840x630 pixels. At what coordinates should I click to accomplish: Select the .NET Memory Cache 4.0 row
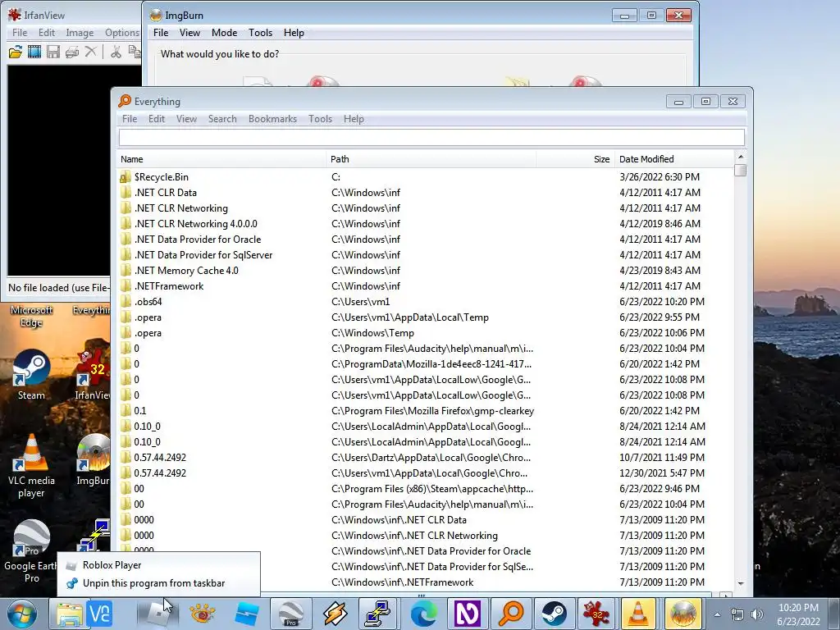pos(426,271)
